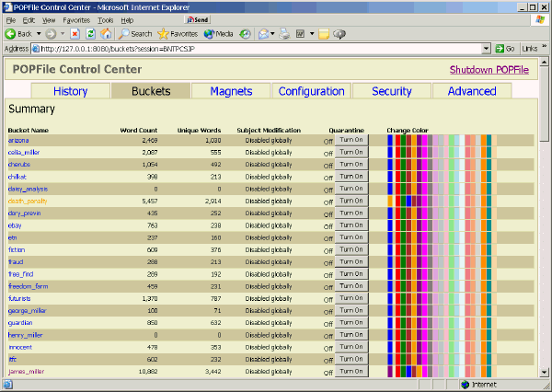Click the vertical scrollbar down arrow
This screenshot has width=552, height=392.
click(x=544, y=372)
